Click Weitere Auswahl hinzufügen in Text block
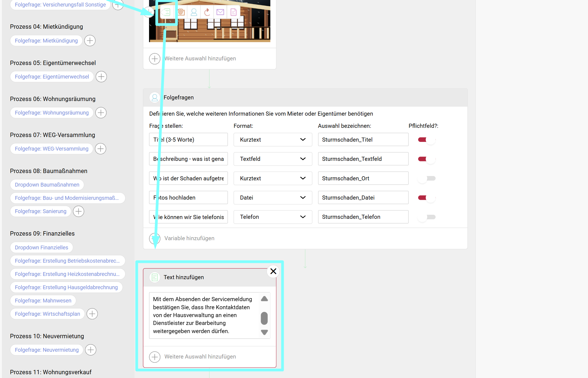Screen dimensions: 588x378 pos(200,357)
